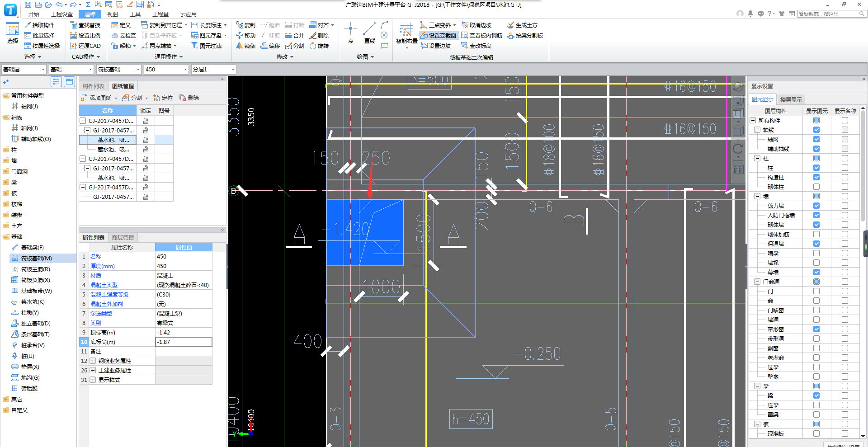Image resolution: width=868 pixels, height=447 pixels.
Task: Click the large 选择 select tool
Action: click(x=12, y=33)
